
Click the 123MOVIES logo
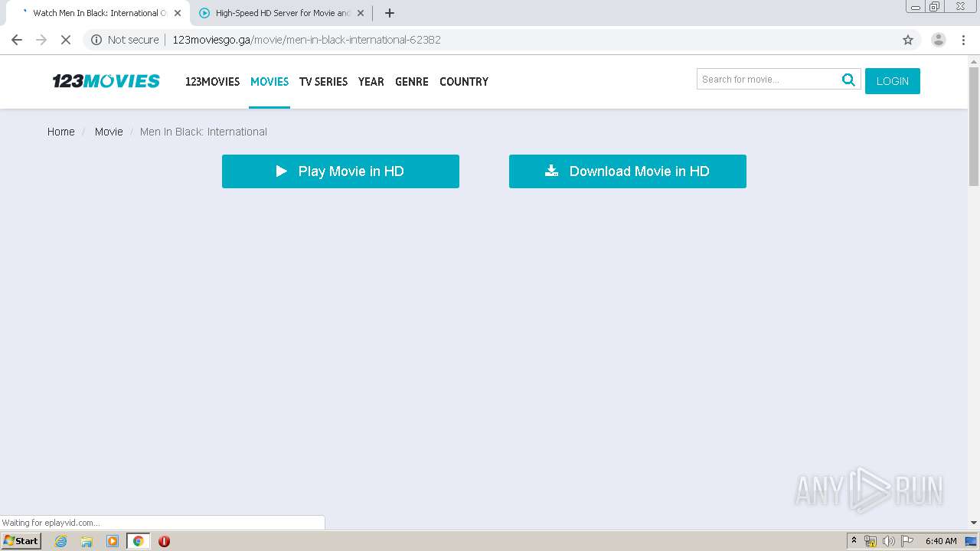(106, 81)
